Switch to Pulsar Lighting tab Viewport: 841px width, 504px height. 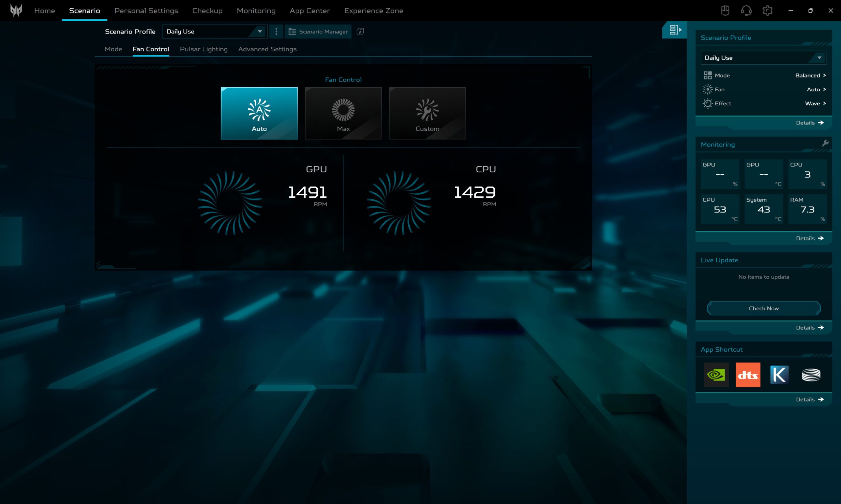click(204, 49)
